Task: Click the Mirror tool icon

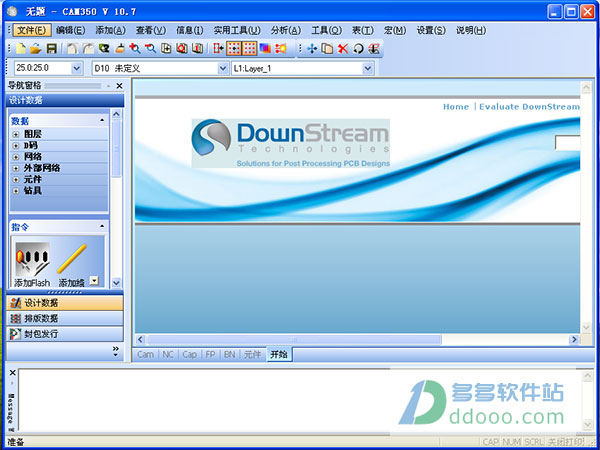Action: tap(374, 49)
